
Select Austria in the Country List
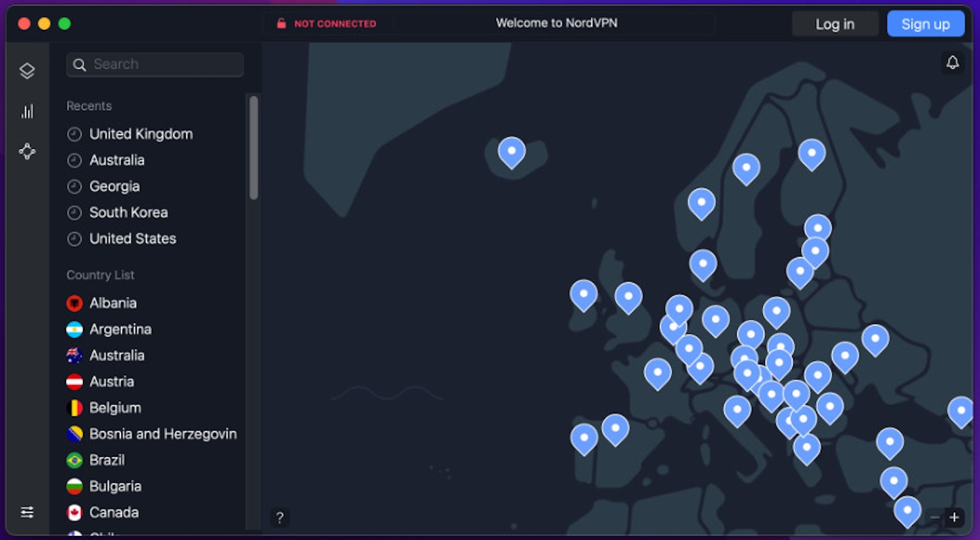(x=100, y=382)
